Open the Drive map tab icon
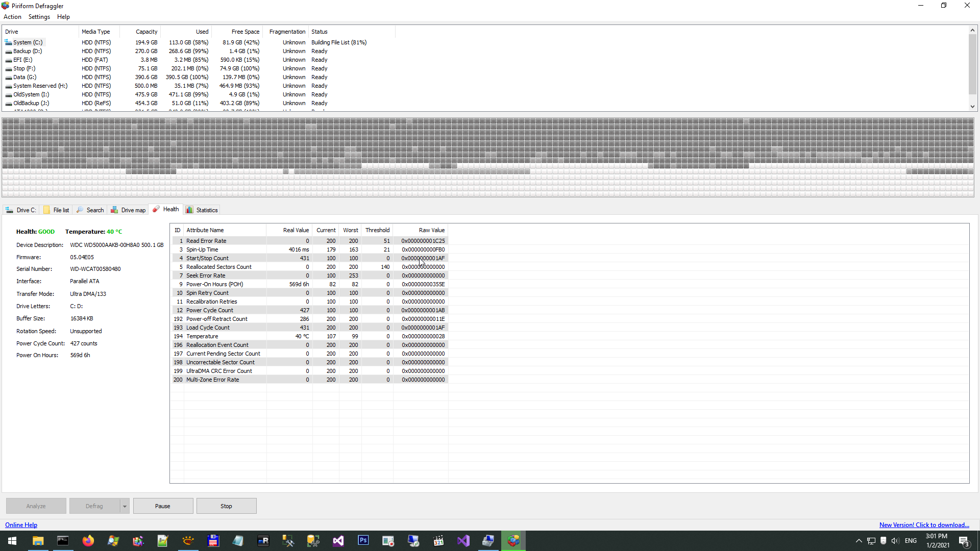Viewport: 980px width, 551px height. tap(114, 210)
